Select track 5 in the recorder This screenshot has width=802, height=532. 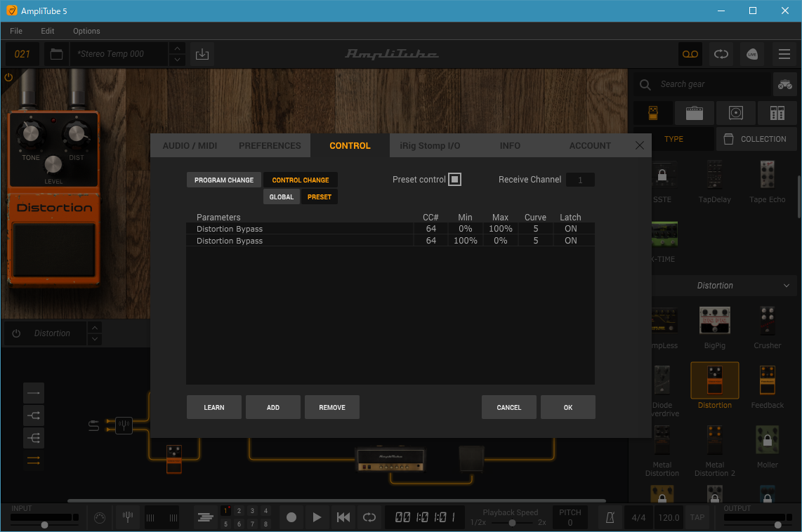point(225,524)
